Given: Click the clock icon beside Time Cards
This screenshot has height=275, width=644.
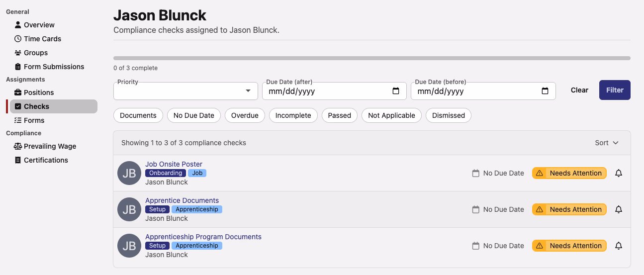Looking at the screenshot, I should click(x=18, y=39).
